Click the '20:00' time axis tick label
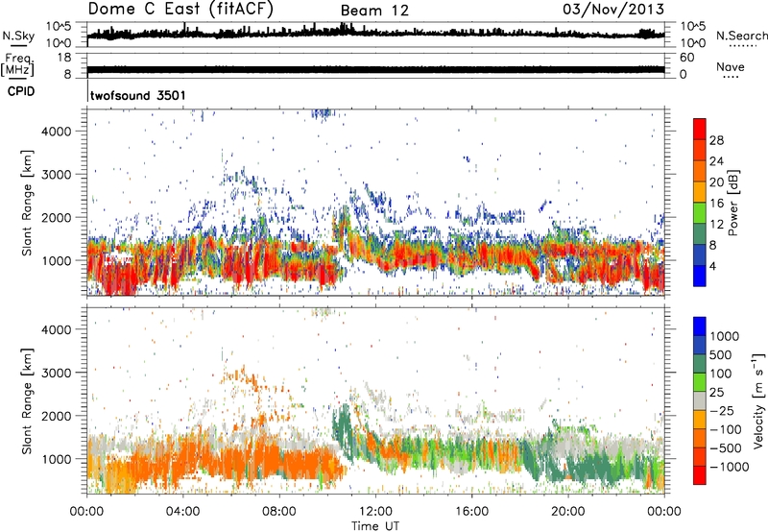 tap(567, 512)
